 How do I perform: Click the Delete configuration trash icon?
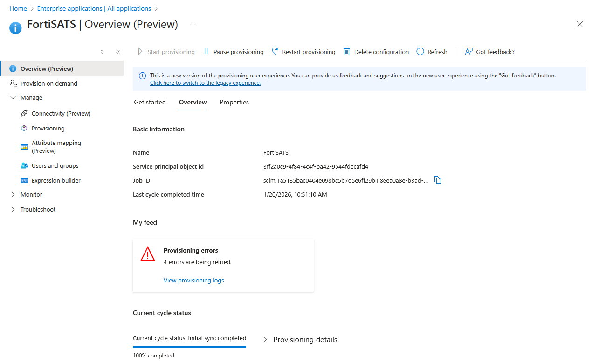346,51
